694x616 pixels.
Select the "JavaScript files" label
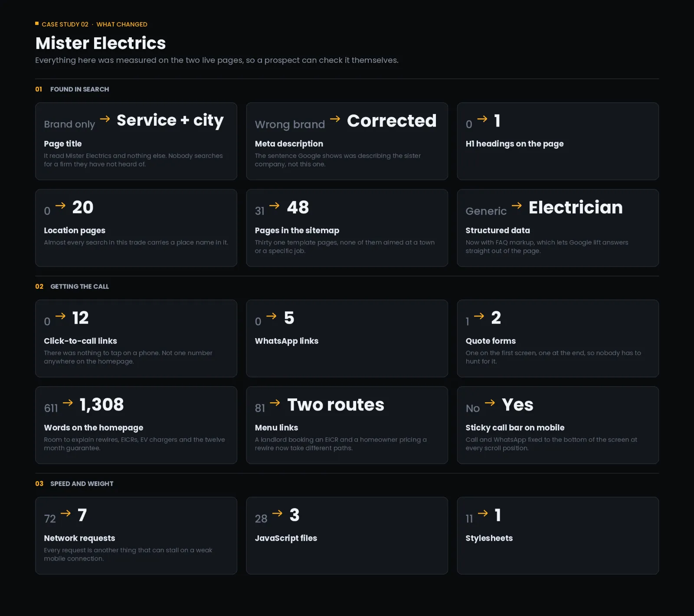[286, 538]
